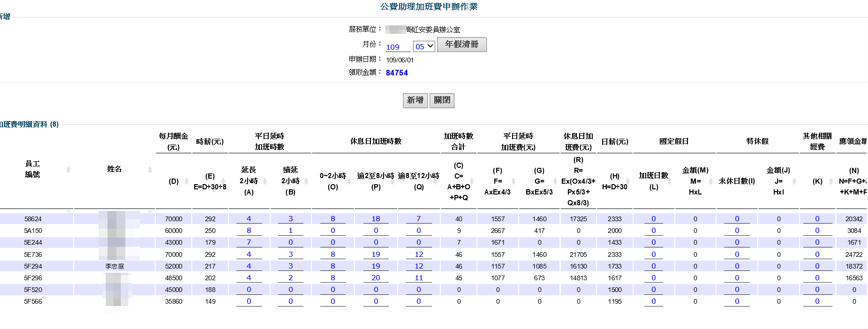Click the 國定假日 column header
The height and width of the screenshot is (329, 868).
[x=674, y=141]
